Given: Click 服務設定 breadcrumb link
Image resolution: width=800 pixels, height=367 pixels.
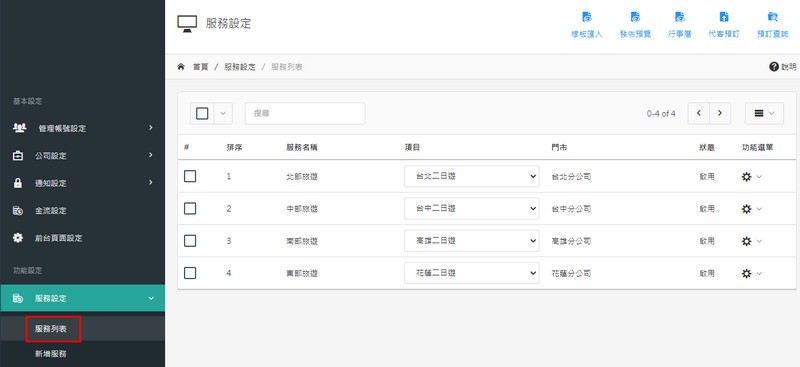Looking at the screenshot, I should tap(240, 67).
